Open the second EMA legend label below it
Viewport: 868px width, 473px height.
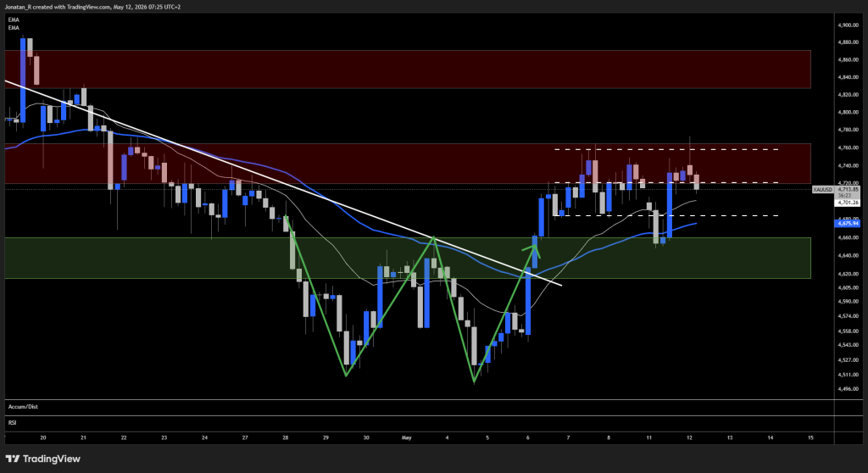[14, 28]
